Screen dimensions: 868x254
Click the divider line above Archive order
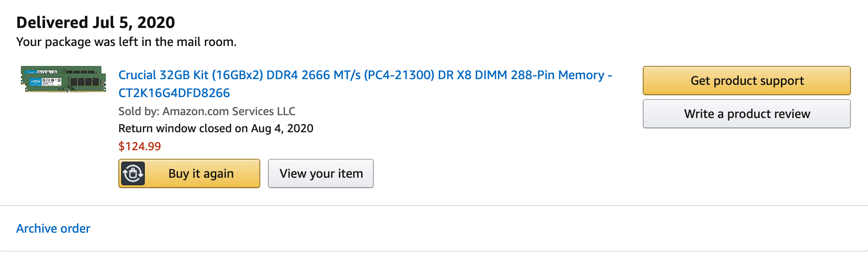[434, 206]
